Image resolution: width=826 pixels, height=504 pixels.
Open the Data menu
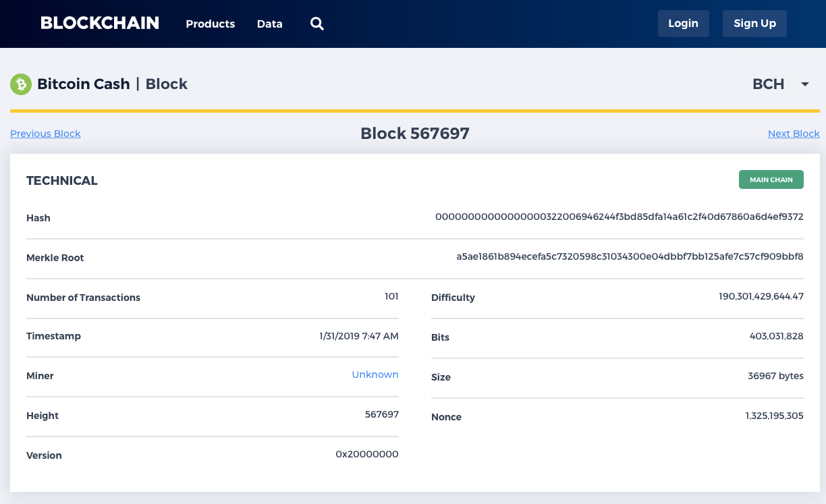coord(269,24)
